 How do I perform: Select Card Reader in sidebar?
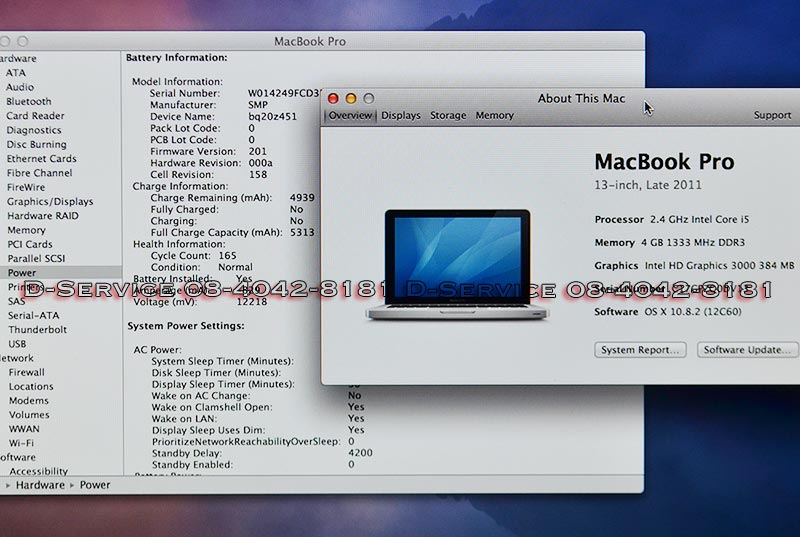click(35, 116)
